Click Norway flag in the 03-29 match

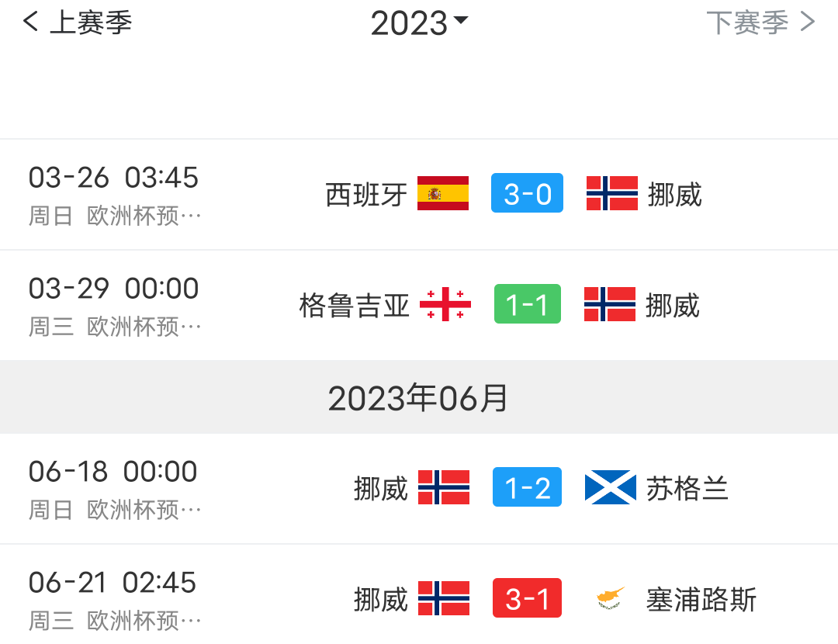(x=610, y=304)
